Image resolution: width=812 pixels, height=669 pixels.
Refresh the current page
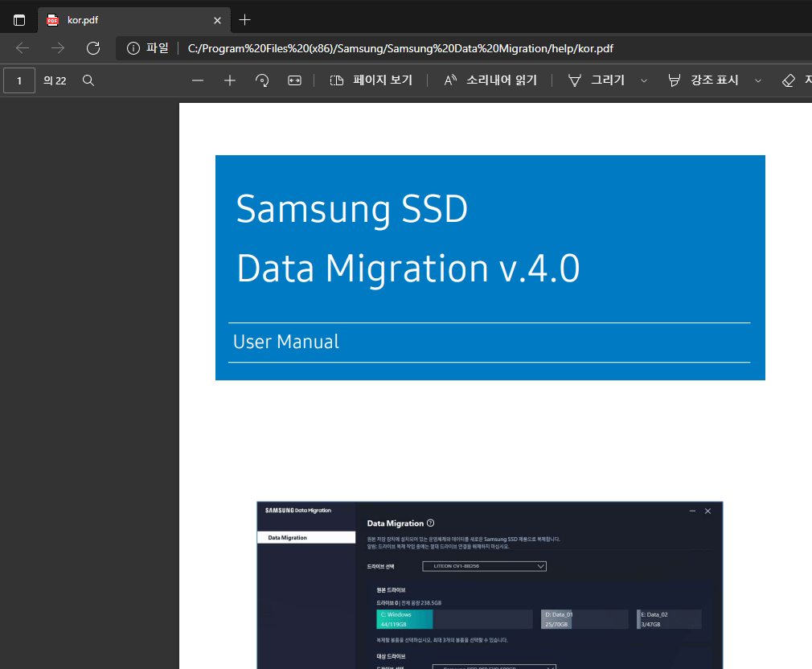tap(93, 48)
